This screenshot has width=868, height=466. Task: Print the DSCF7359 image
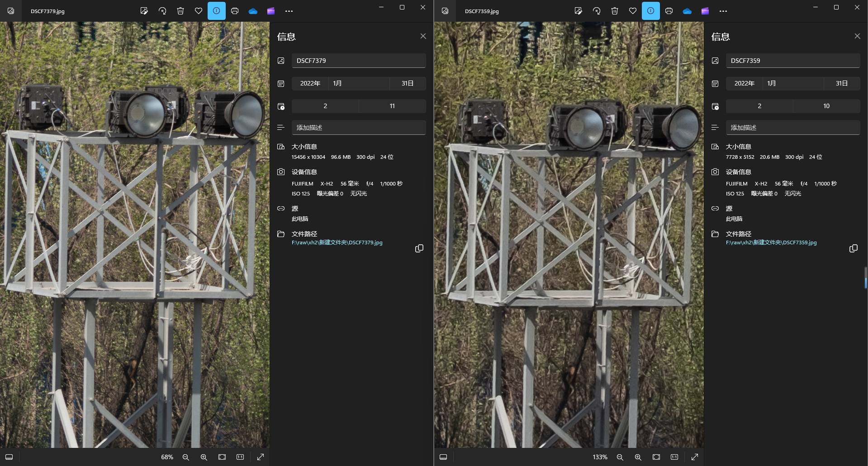669,11
